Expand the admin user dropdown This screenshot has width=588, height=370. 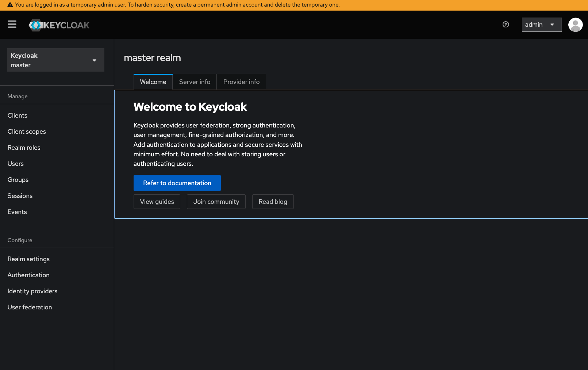coord(541,24)
